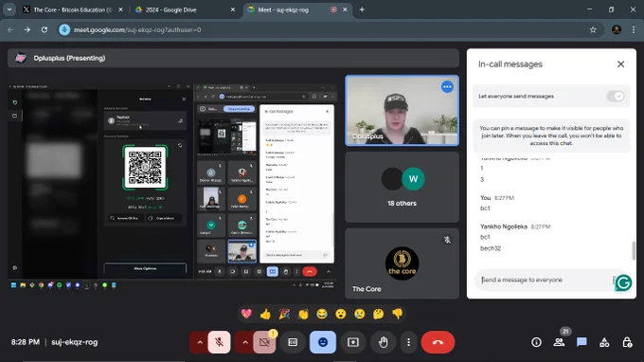Toggle closed captions button
This screenshot has height=362, width=644.
293,342
